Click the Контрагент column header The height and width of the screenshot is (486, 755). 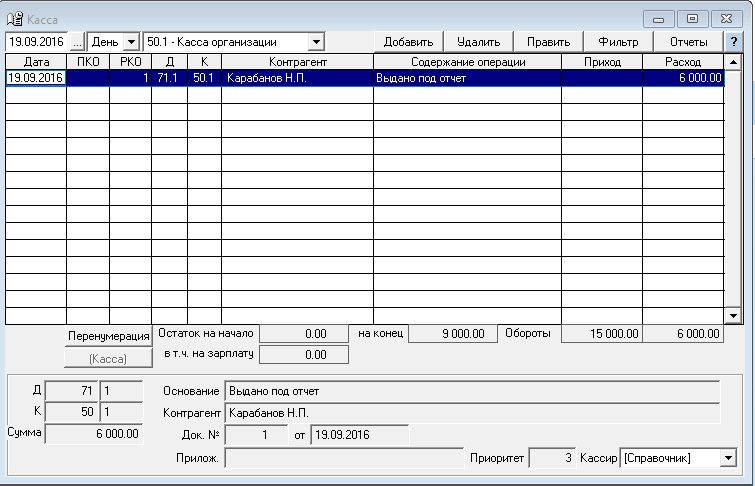coord(298,62)
